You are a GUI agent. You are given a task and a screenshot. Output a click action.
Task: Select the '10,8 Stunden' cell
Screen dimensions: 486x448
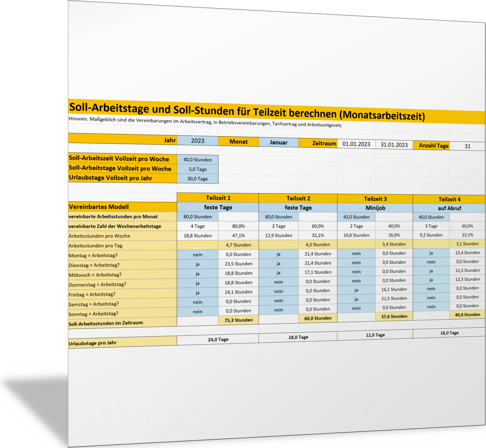pos(356,235)
